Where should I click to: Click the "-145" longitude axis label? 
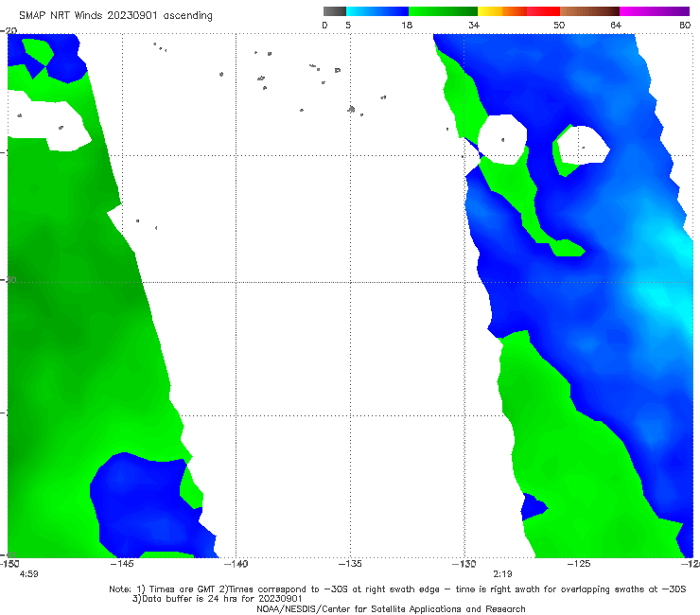tap(122, 564)
